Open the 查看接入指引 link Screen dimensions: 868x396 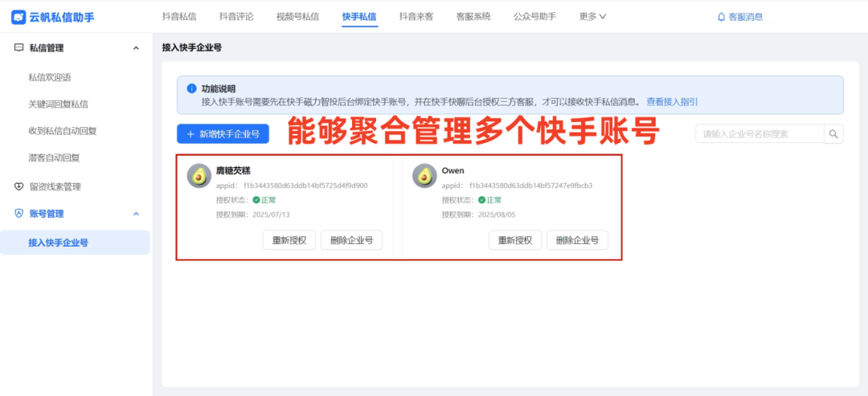coord(672,102)
